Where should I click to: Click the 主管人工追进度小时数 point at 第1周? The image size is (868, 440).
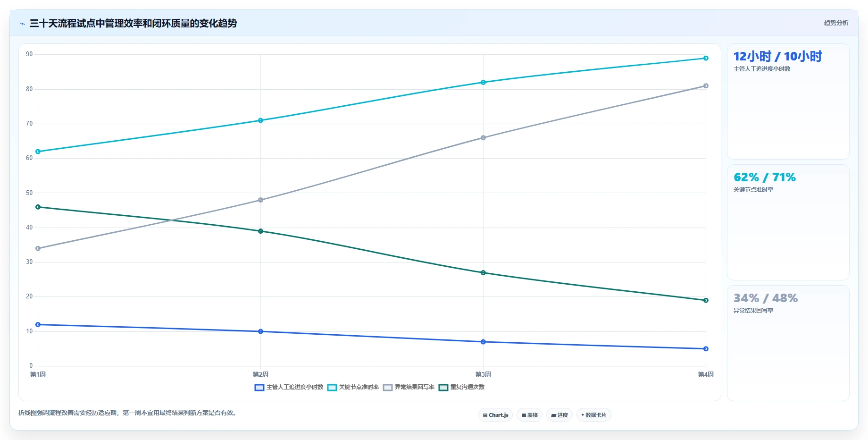[38, 325]
